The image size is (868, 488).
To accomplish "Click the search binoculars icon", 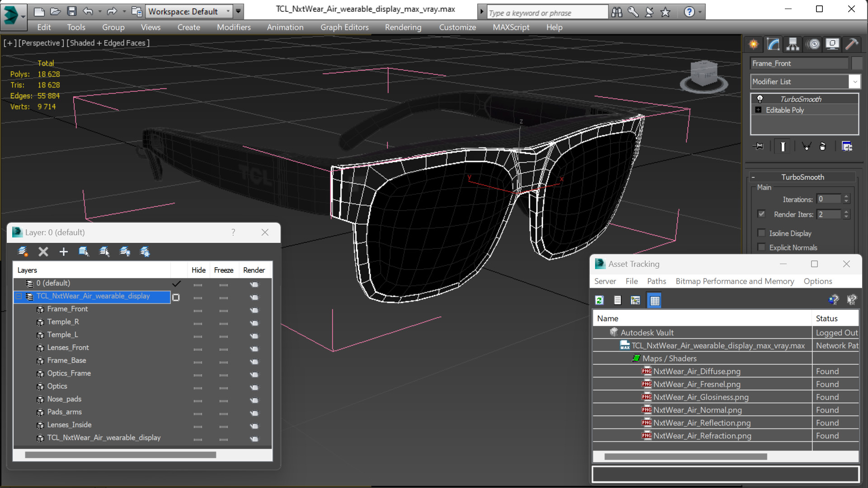I will pyautogui.click(x=617, y=12).
